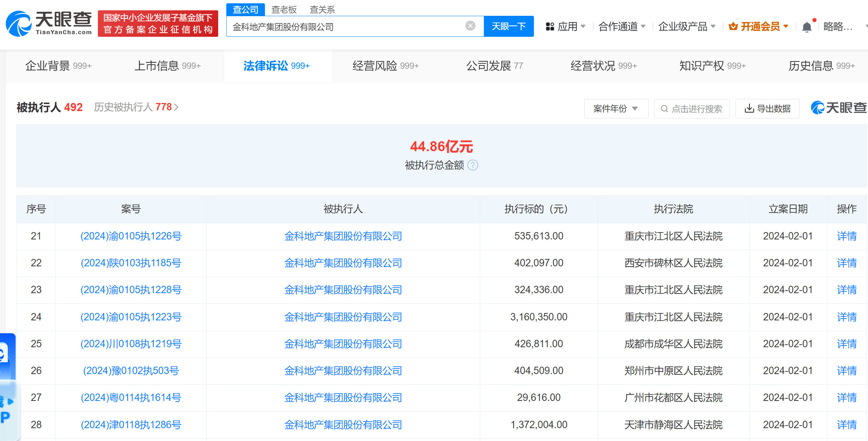Image resolution: width=868 pixels, height=441 pixels.
Task: Switch to 知识产权 tab
Action: pyautogui.click(x=712, y=66)
